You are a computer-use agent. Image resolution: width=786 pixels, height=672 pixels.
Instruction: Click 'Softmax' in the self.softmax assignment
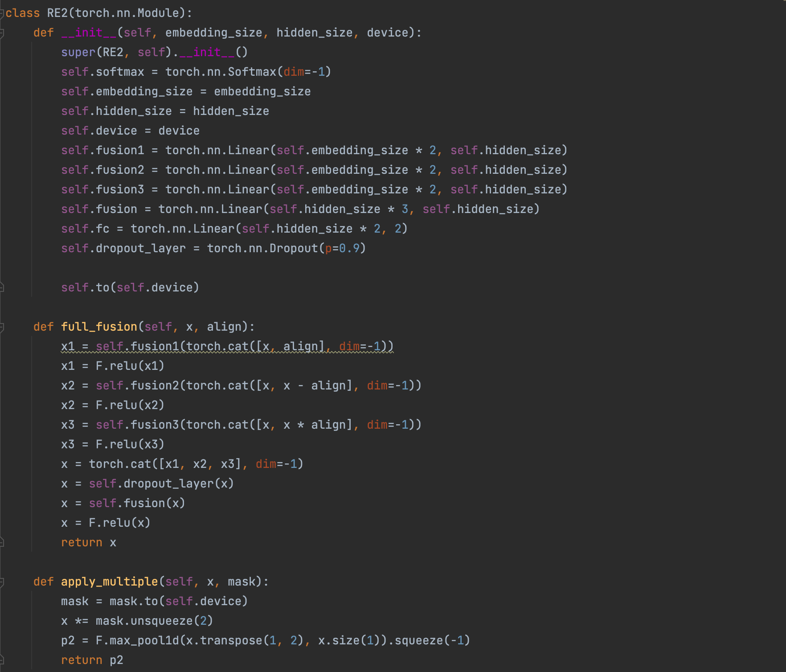tap(252, 72)
